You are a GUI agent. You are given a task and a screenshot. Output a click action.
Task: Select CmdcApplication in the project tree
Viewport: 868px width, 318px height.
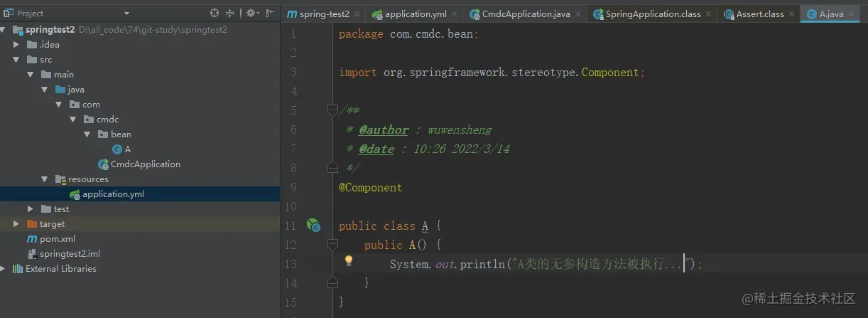(146, 164)
